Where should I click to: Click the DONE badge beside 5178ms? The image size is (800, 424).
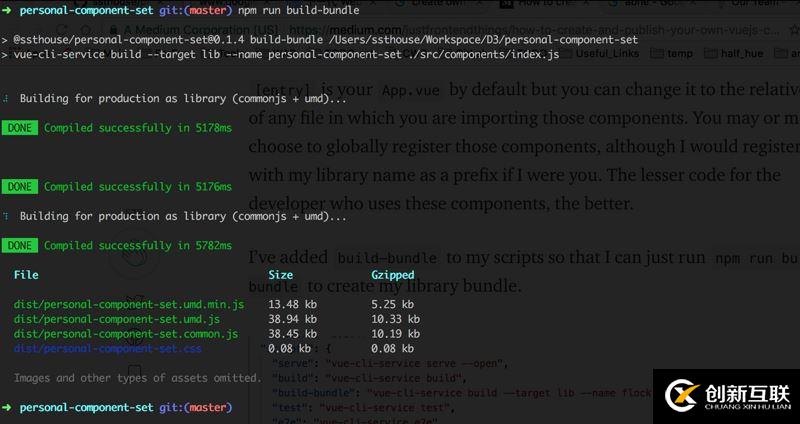[x=20, y=128]
